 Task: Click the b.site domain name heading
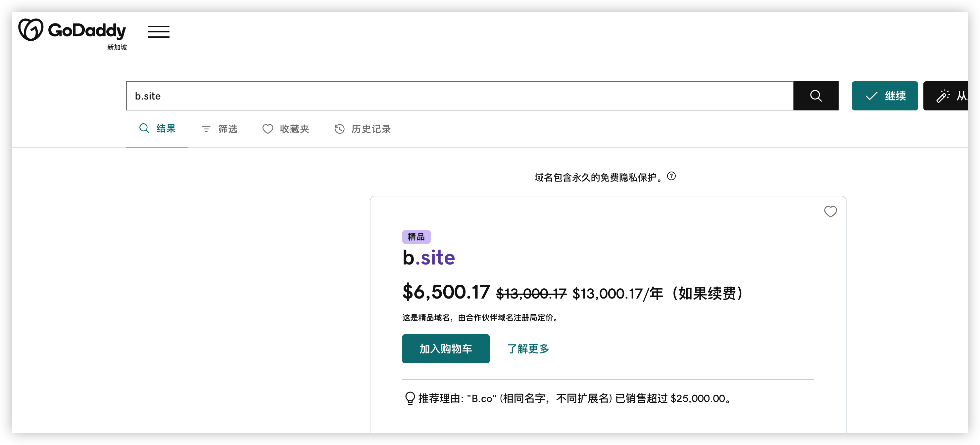[428, 258]
